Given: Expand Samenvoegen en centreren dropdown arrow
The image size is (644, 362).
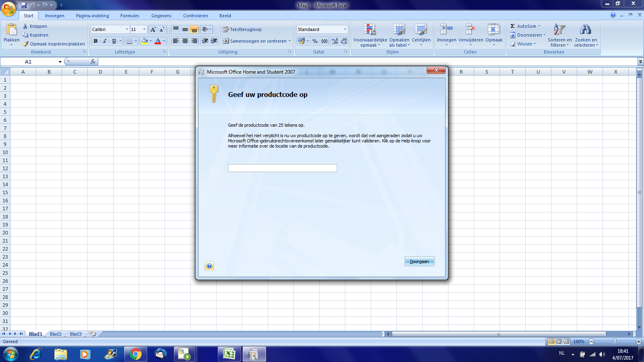Looking at the screenshot, I should (289, 41).
